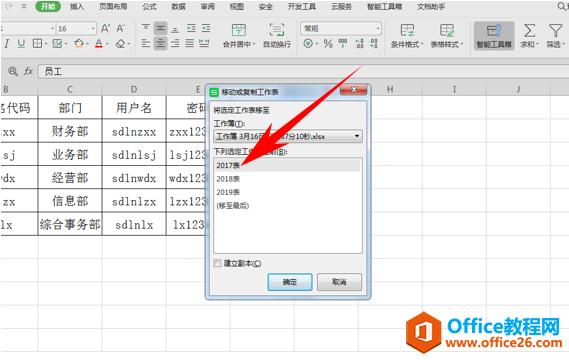Increase the indent level
Viewport: 569px width, 360px height.
tap(206, 28)
